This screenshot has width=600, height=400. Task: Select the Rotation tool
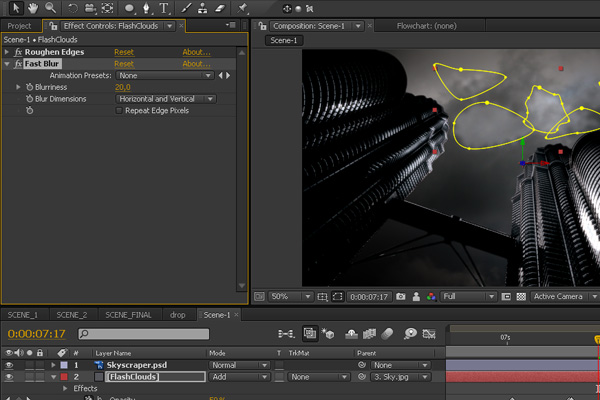[x=73, y=8]
